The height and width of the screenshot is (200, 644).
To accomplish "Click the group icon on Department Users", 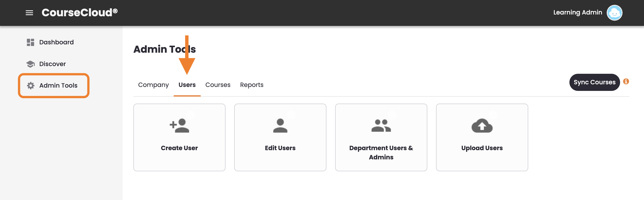I will (x=381, y=125).
